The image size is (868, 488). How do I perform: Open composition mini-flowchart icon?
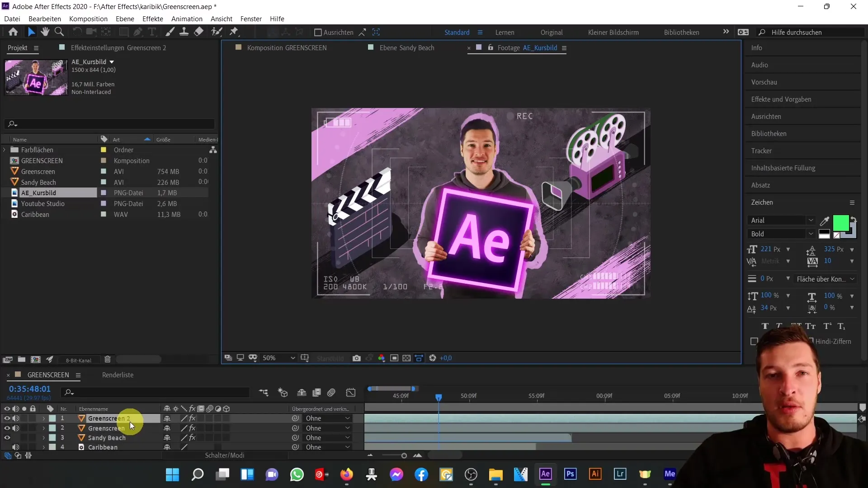pyautogui.click(x=264, y=393)
